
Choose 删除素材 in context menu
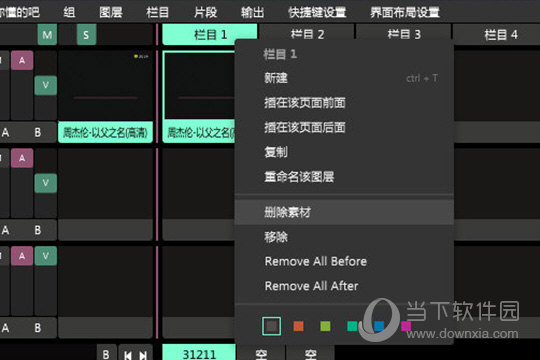[344, 212]
